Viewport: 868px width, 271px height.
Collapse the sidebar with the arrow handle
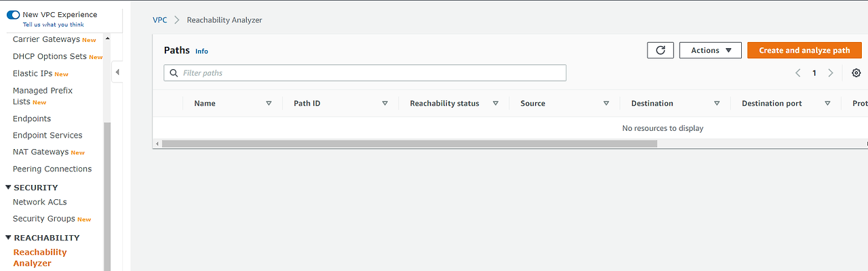pyautogui.click(x=117, y=72)
